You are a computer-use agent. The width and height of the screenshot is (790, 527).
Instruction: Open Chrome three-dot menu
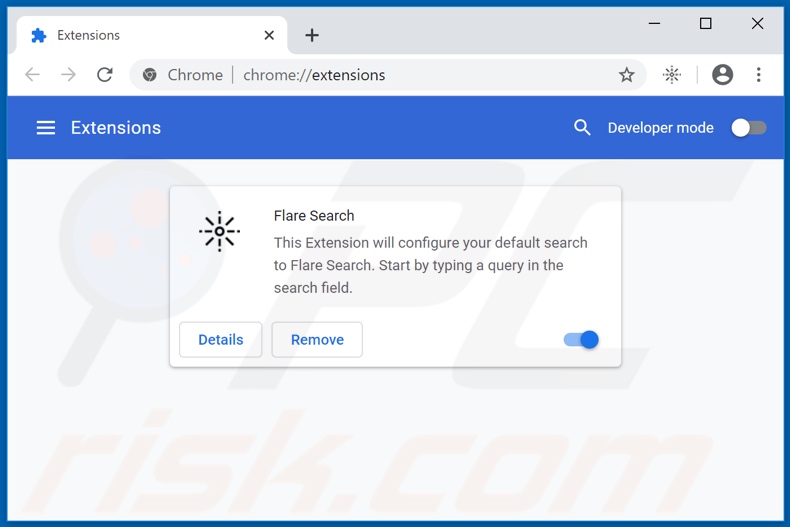pyautogui.click(x=759, y=75)
